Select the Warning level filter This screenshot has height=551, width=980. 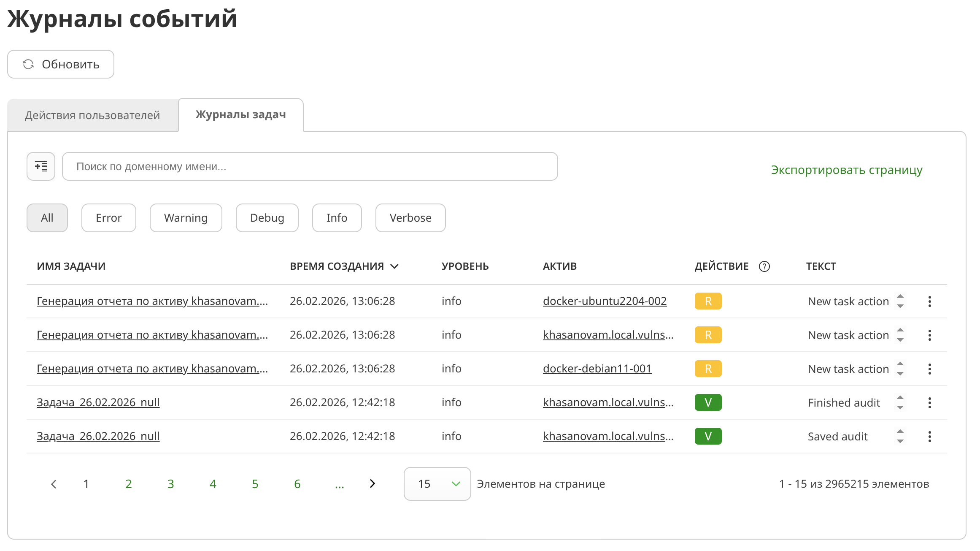pos(186,218)
